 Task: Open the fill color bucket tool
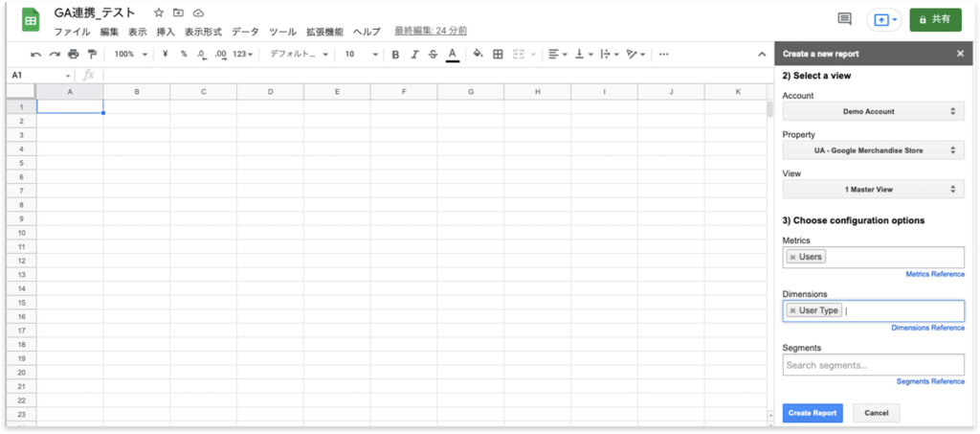[479, 55]
